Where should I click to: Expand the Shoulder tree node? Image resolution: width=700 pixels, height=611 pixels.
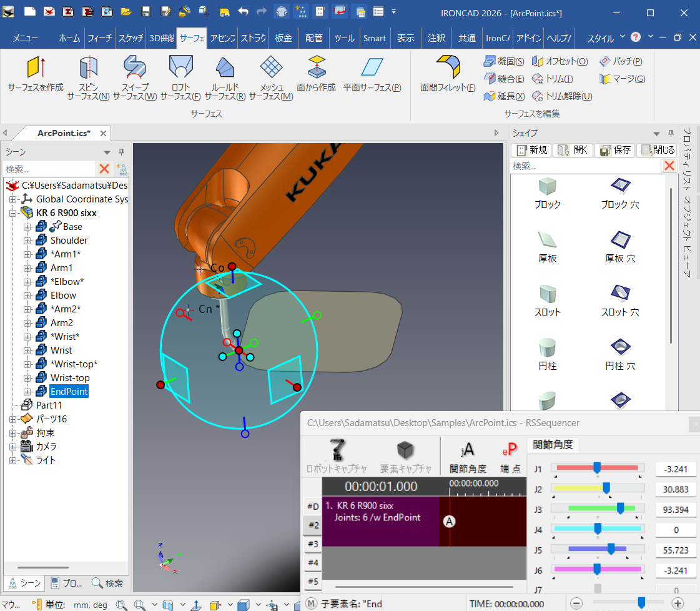27,241
